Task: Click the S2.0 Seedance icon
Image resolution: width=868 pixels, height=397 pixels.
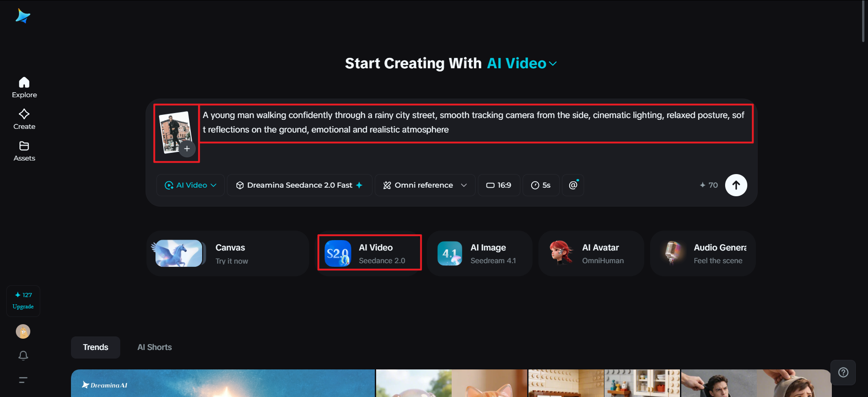Action: pyautogui.click(x=338, y=253)
